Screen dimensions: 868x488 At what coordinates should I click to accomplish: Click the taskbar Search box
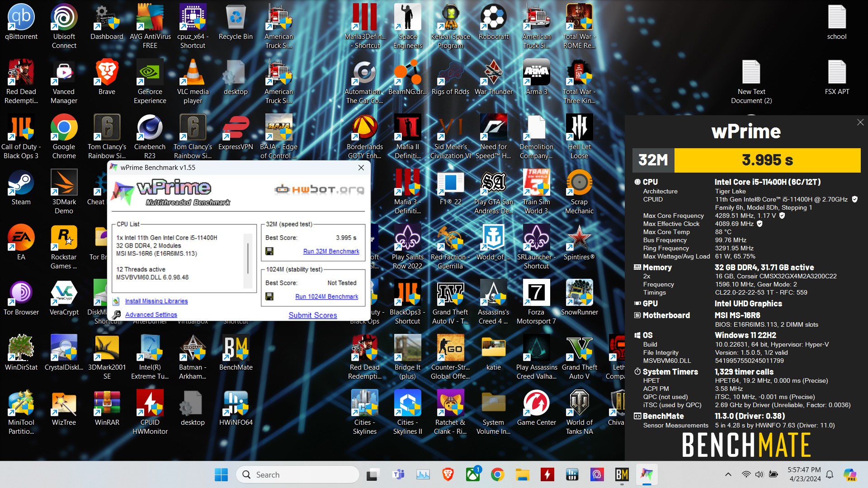tap(297, 474)
